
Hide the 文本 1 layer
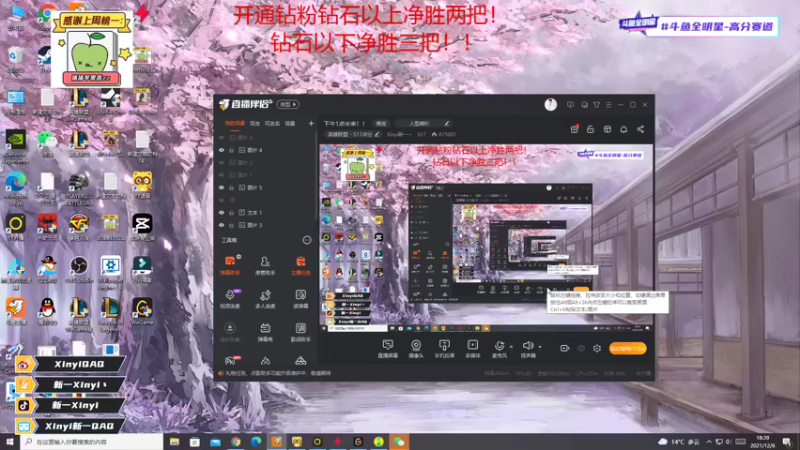221,212
